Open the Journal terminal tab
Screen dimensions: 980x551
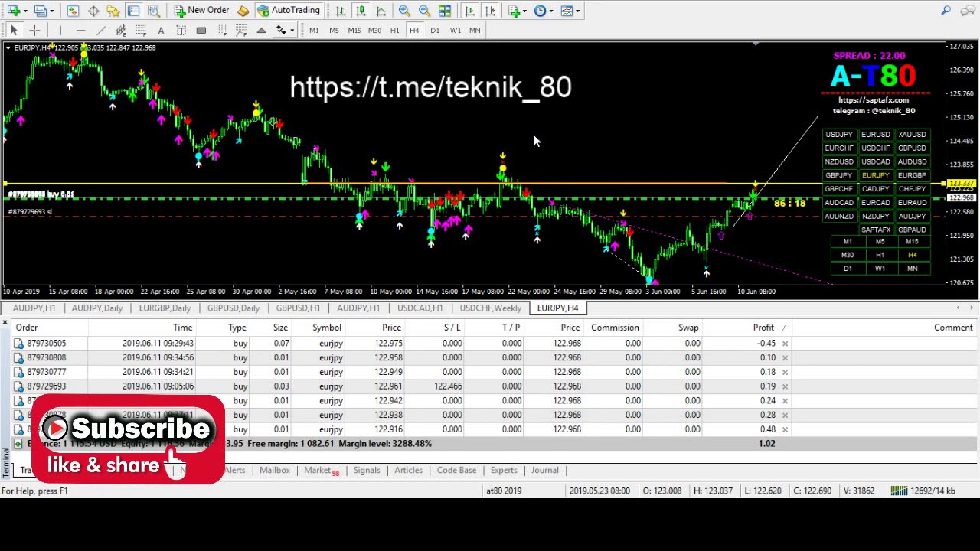pos(544,471)
